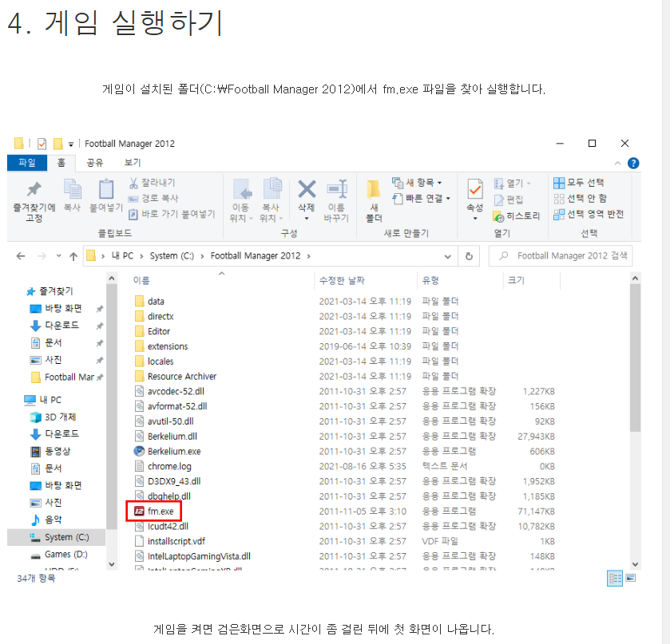This screenshot has width=670, height=644.
Task: Click 선택 영역 반전 (Invert selection)
Action: 589,215
